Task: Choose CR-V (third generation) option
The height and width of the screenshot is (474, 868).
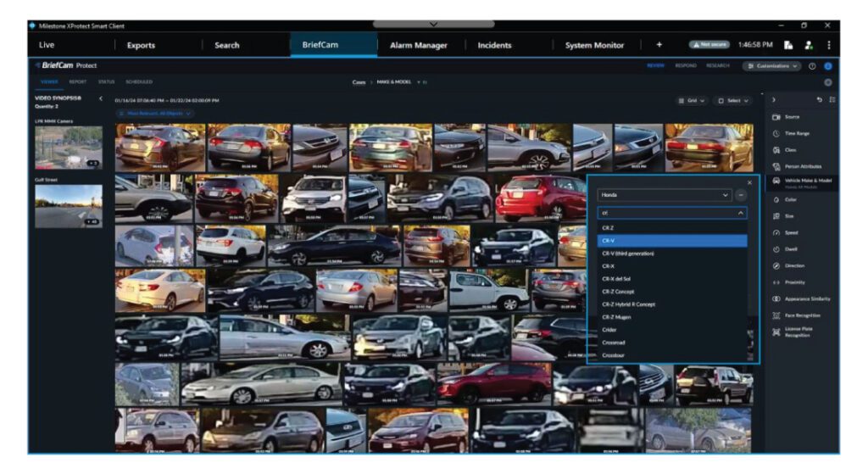Action: click(672, 253)
